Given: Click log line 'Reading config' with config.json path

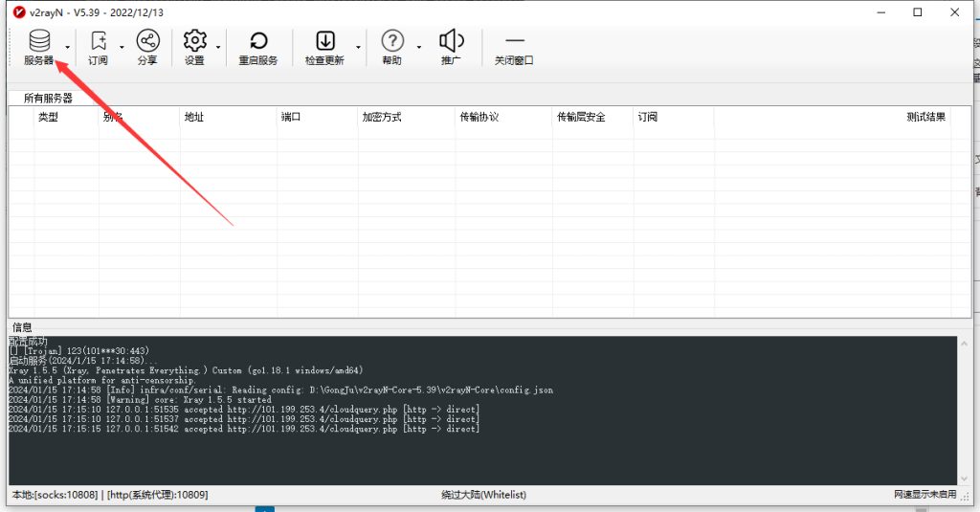Looking at the screenshot, I should pyautogui.click(x=280, y=390).
